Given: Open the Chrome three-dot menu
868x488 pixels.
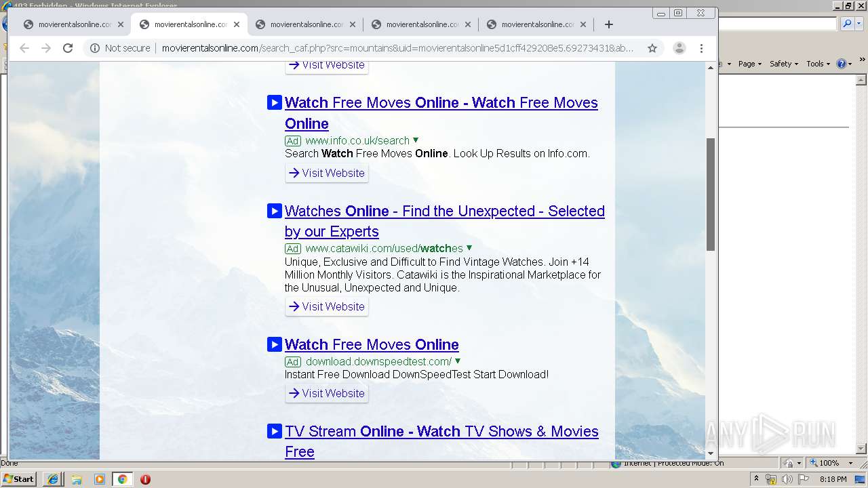Looking at the screenshot, I should (x=702, y=48).
